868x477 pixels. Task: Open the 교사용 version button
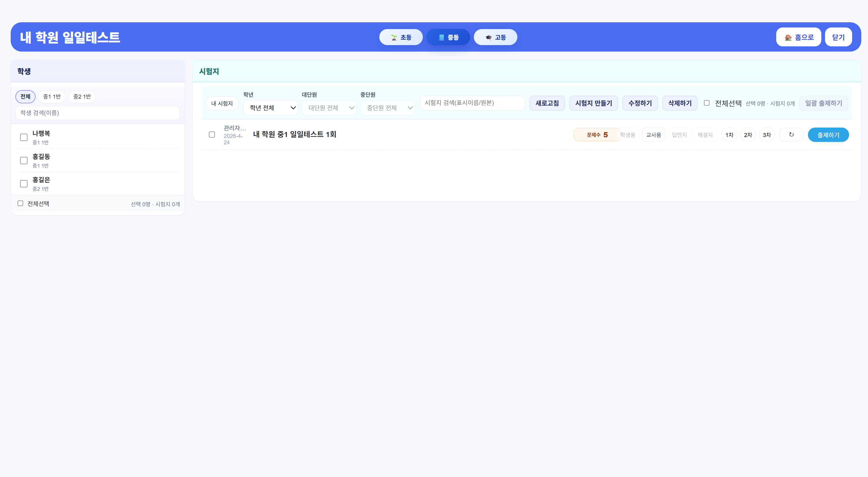click(653, 135)
